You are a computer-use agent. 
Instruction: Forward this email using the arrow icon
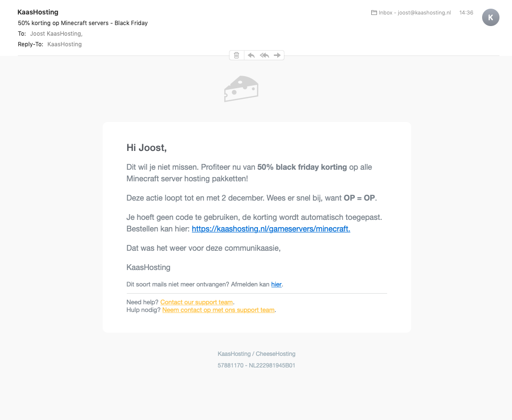(277, 55)
